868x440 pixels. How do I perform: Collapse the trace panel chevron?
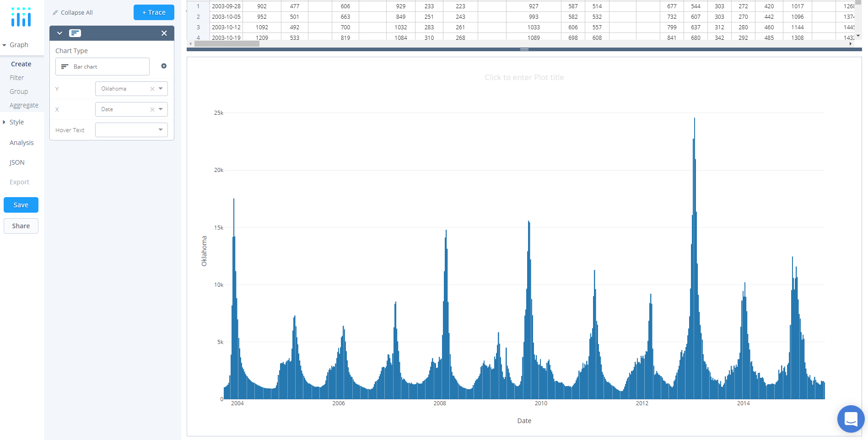59,33
